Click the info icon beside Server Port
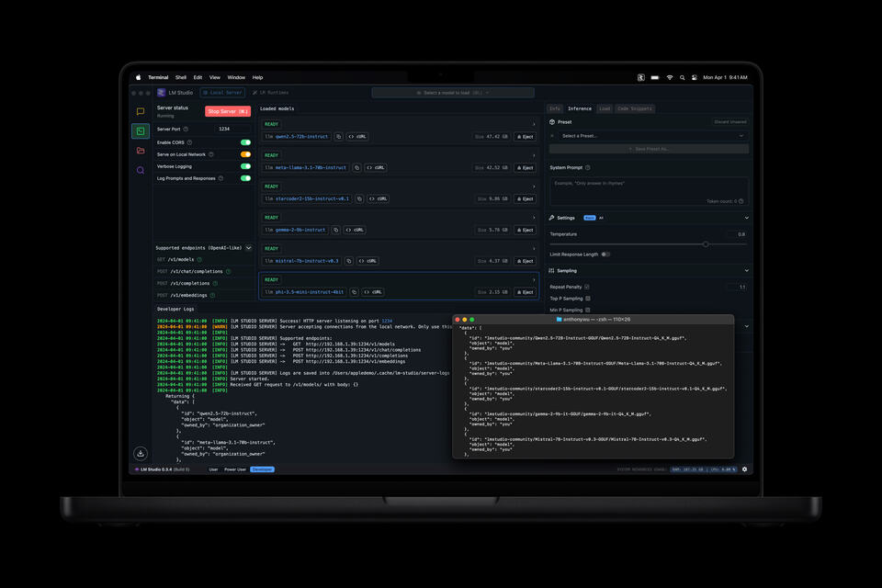 click(186, 130)
